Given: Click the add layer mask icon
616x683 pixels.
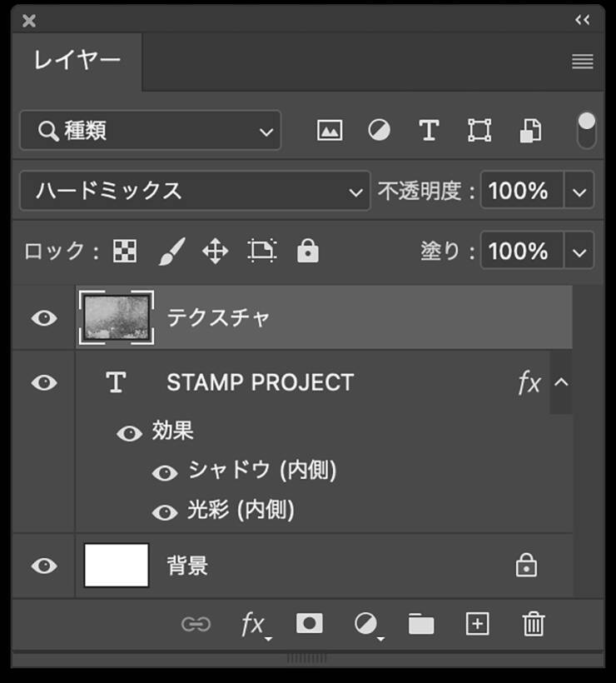Looking at the screenshot, I should (310, 623).
